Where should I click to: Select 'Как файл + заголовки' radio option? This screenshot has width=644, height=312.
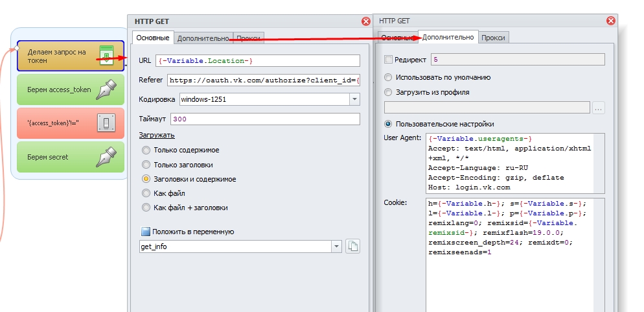[146, 208]
